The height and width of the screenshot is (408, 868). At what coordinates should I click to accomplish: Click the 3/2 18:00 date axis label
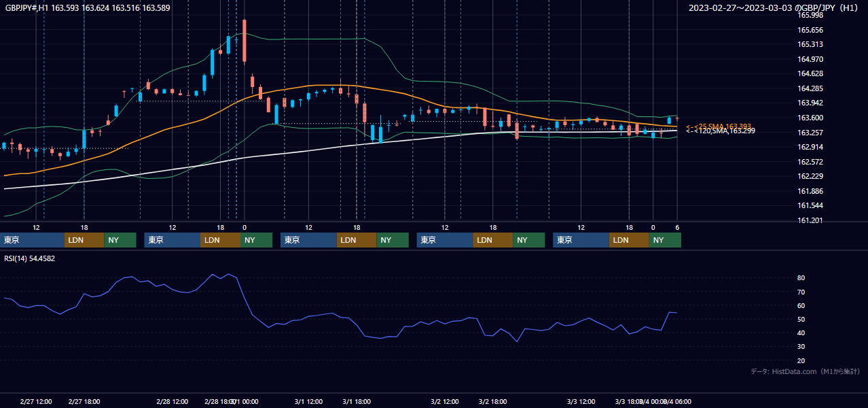pos(493,401)
